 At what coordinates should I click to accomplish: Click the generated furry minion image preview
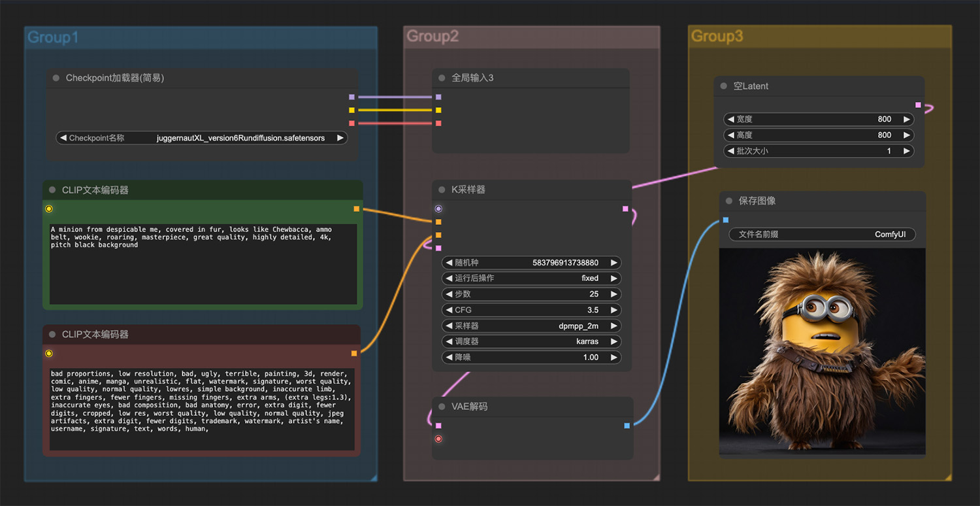click(x=823, y=351)
